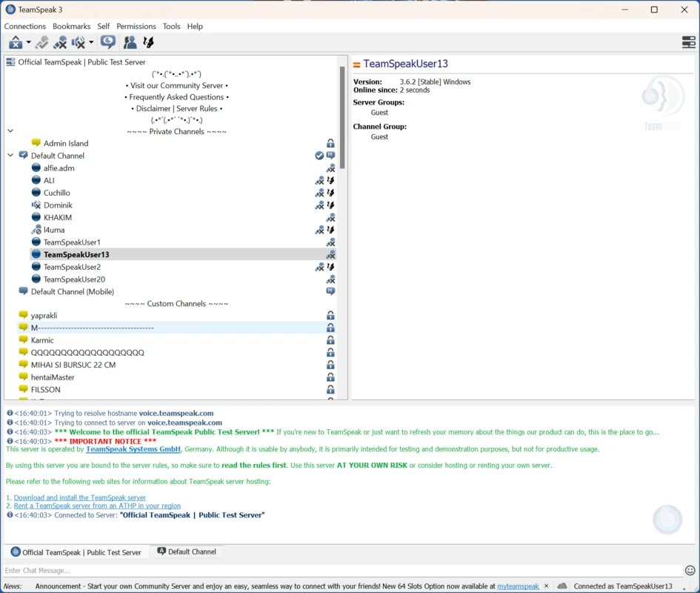Open the disconnect button dropdown arrow
The image size is (700, 593).
click(29, 42)
